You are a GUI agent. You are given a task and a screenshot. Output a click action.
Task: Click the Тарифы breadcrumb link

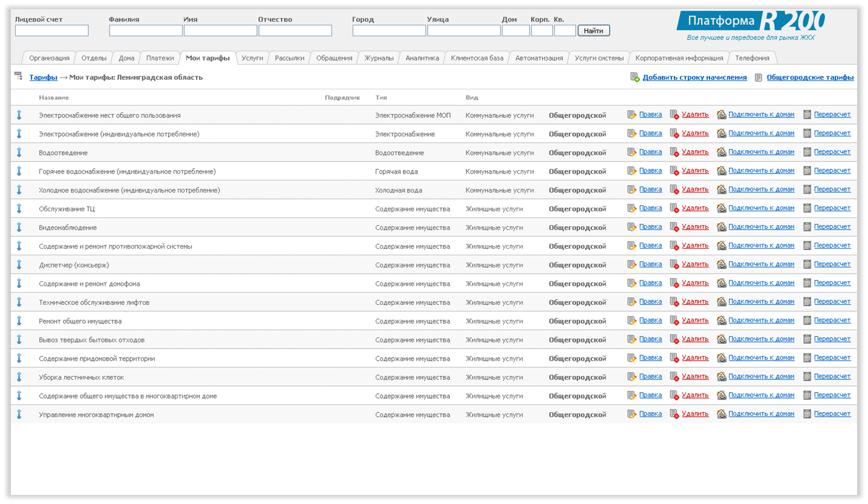point(44,77)
